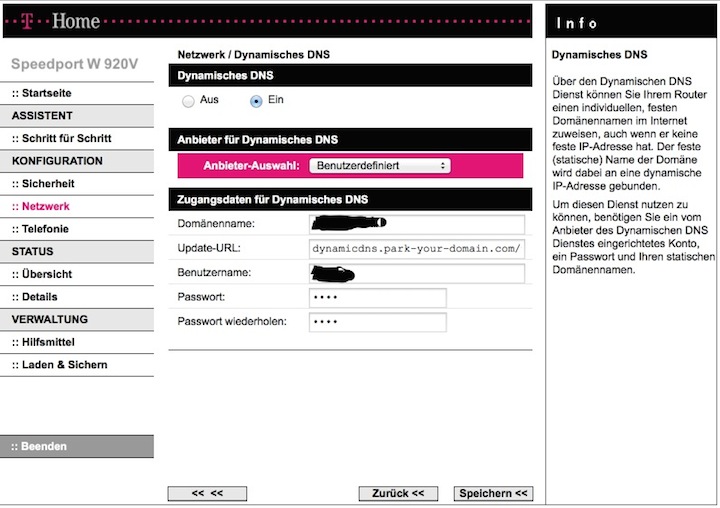
Task: Select the Ein radio button
Action: tap(256, 101)
